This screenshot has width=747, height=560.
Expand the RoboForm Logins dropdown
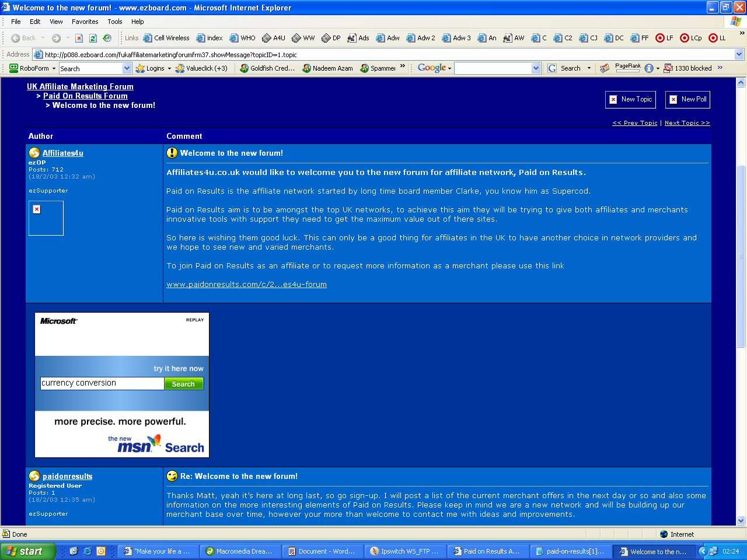[169, 68]
